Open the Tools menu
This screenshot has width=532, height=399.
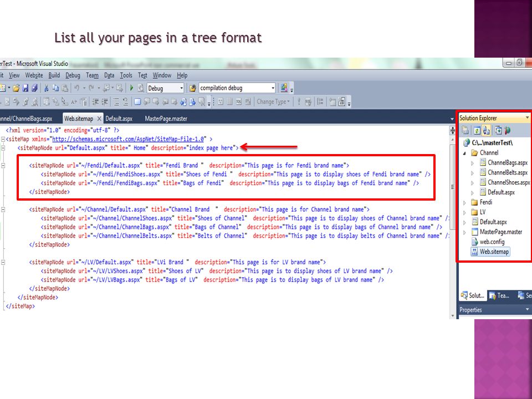(126, 75)
